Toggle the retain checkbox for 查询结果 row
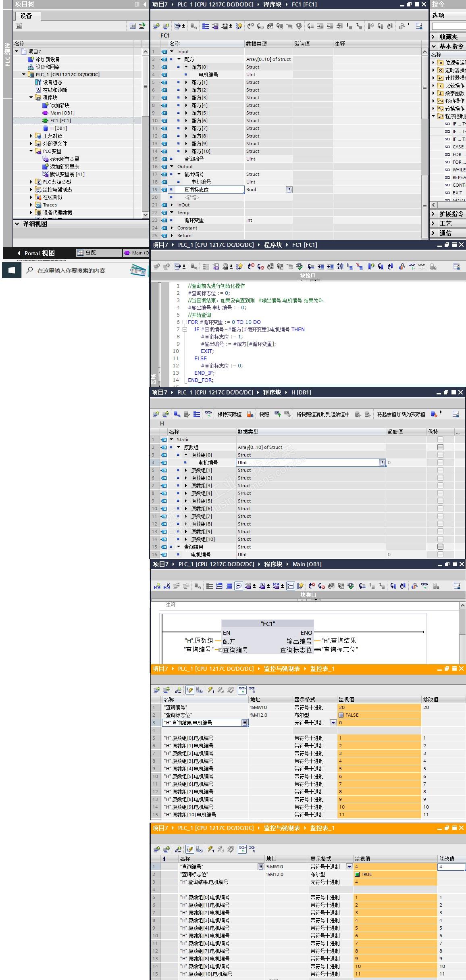 click(440, 547)
